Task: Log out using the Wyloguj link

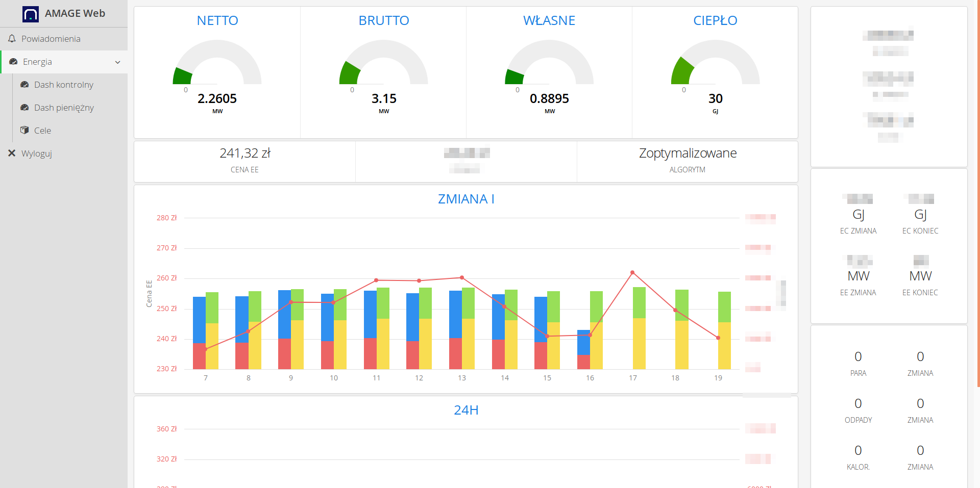Action: point(37,153)
